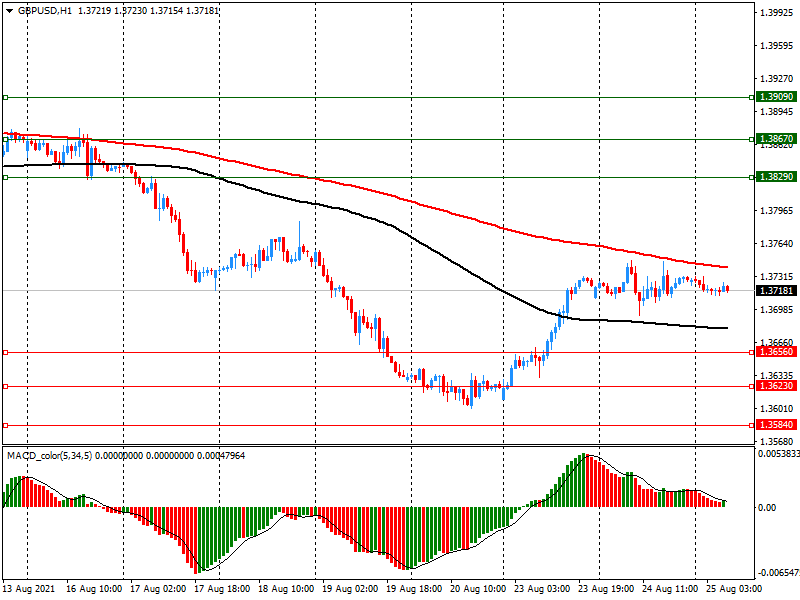This screenshot has width=800, height=600.
Task: Click the 24 Aug 11:00 time label
Action: tap(670, 589)
